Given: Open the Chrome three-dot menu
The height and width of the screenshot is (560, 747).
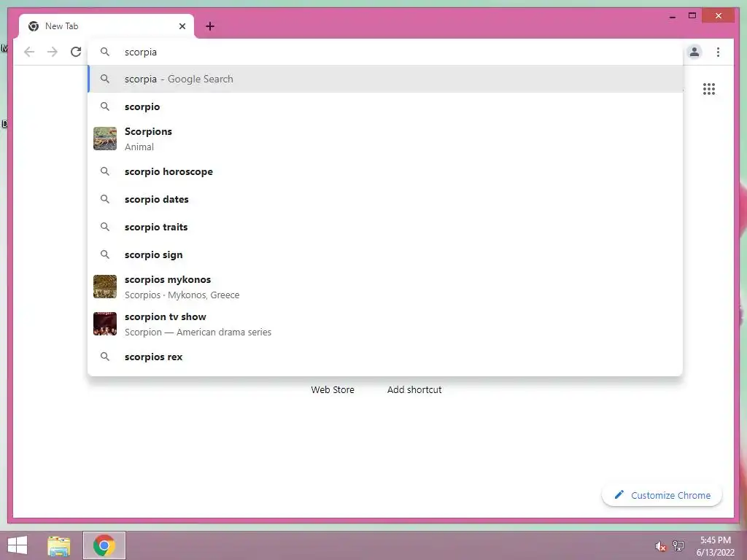Looking at the screenshot, I should 718,52.
